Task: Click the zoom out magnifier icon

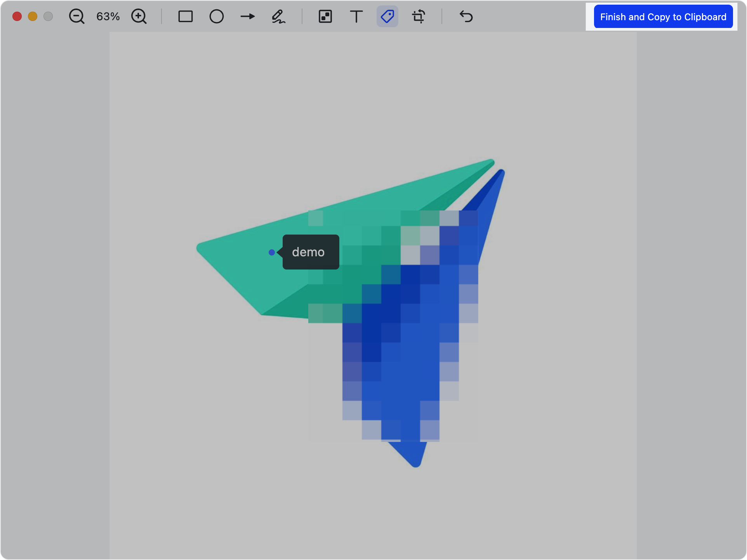Action: (x=76, y=17)
